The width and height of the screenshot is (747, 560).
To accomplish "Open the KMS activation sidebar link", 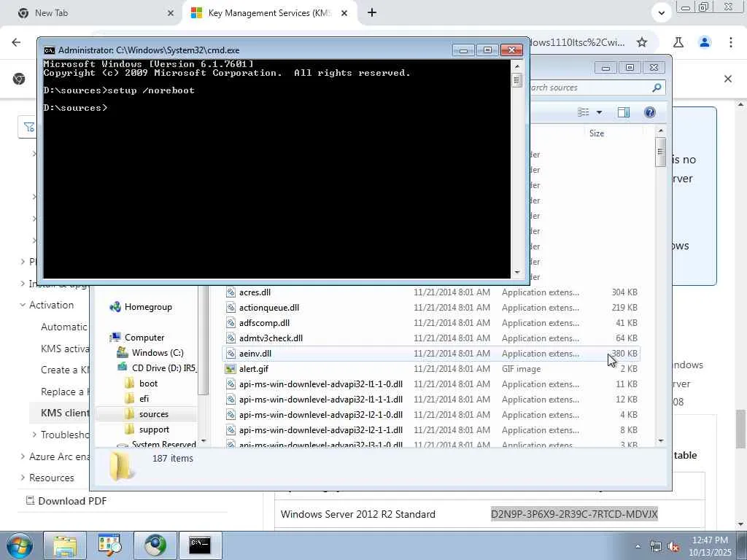I will [x=65, y=349].
